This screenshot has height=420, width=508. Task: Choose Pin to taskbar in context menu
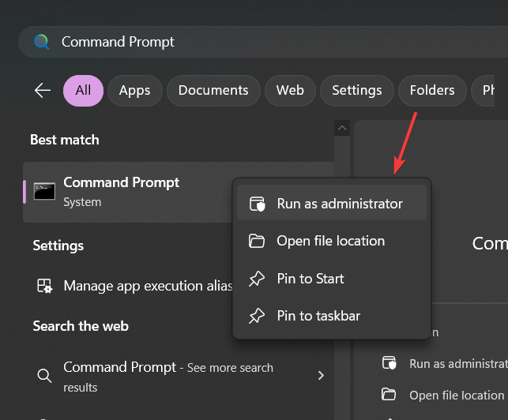[x=318, y=316]
